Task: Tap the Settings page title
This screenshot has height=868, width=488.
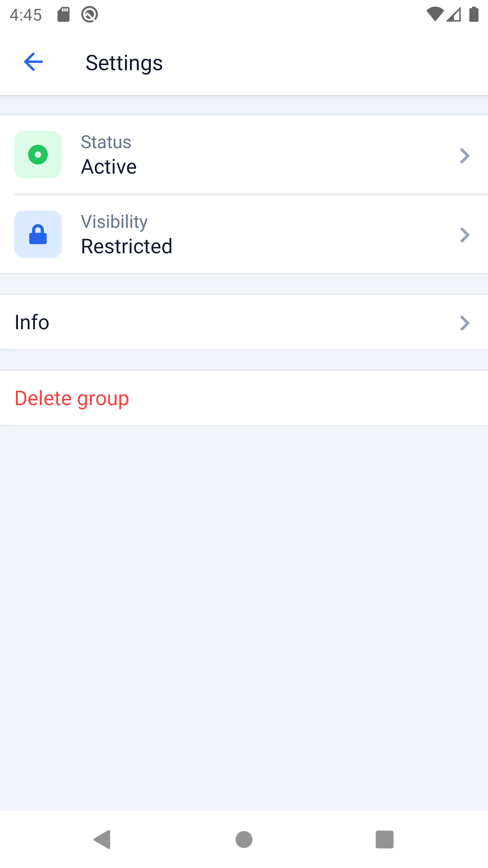Action: click(x=124, y=63)
